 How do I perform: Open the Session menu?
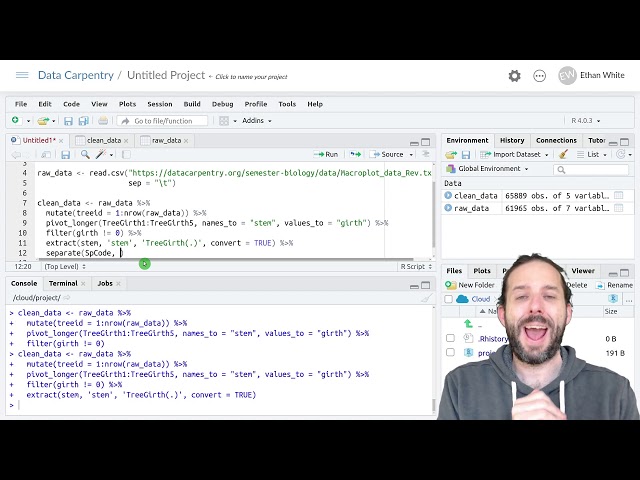coord(160,104)
